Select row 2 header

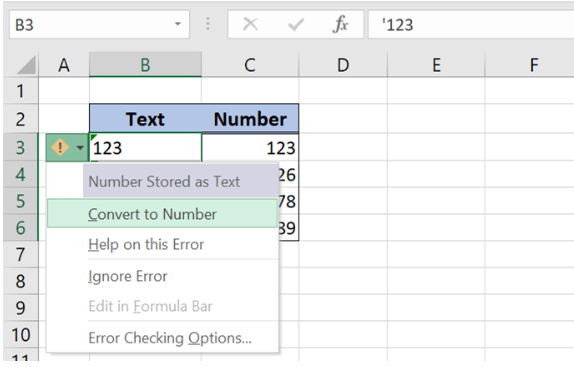point(20,119)
